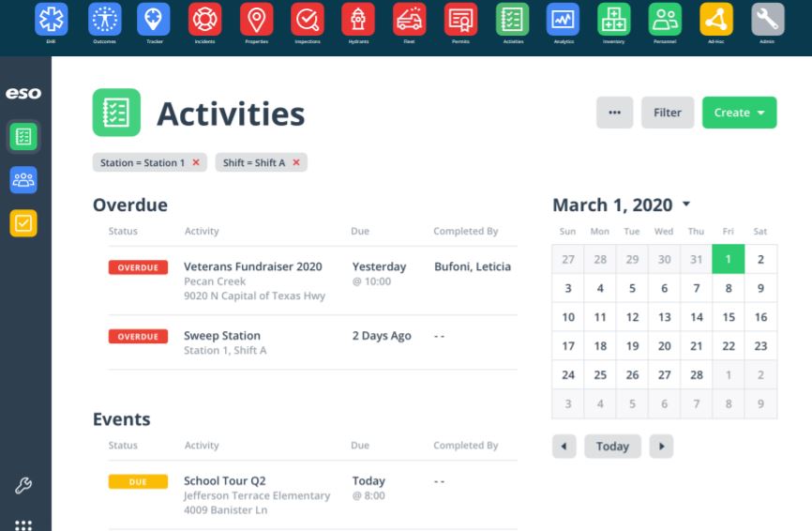Open the Outcomes module
Viewport: 812px width, 531px height.
(x=105, y=19)
